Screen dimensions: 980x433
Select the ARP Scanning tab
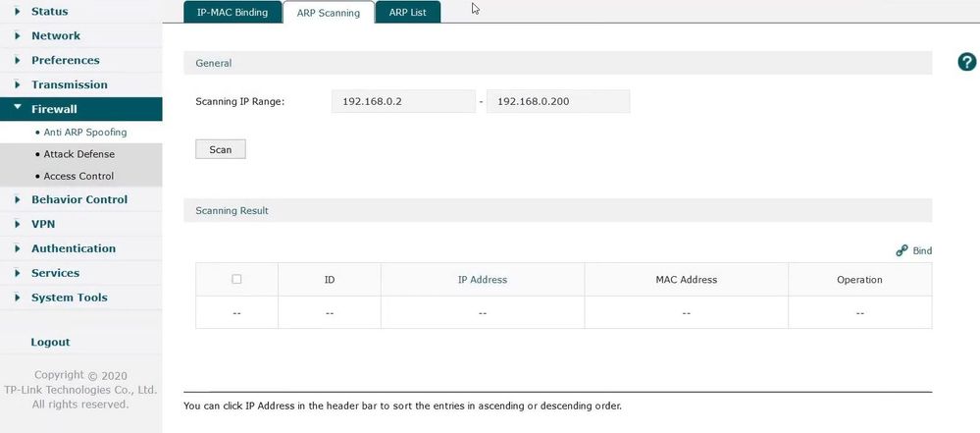pyautogui.click(x=328, y=13)
